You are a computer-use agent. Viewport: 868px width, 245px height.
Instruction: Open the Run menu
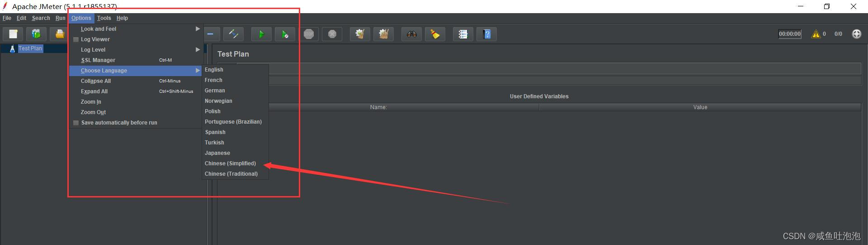pos(60,18)
